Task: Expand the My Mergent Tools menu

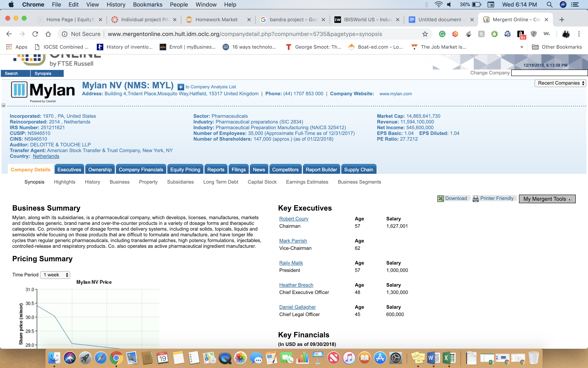Action: (547, 199)
